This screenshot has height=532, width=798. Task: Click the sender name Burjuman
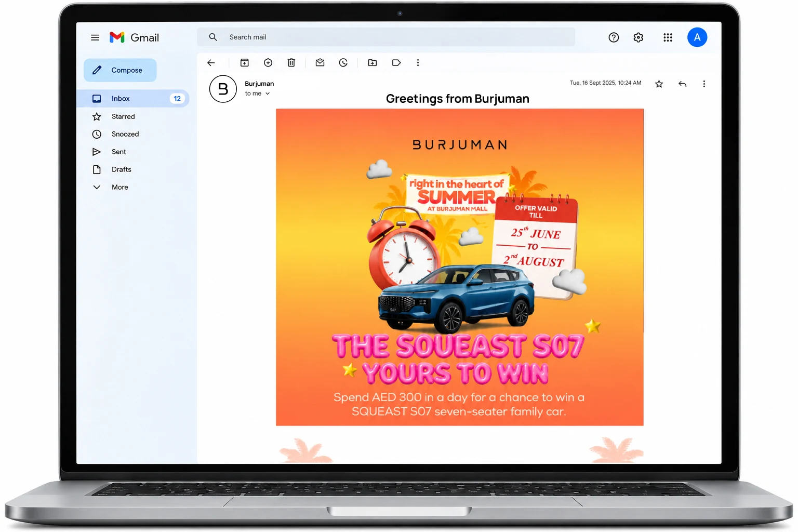point(259,84)
